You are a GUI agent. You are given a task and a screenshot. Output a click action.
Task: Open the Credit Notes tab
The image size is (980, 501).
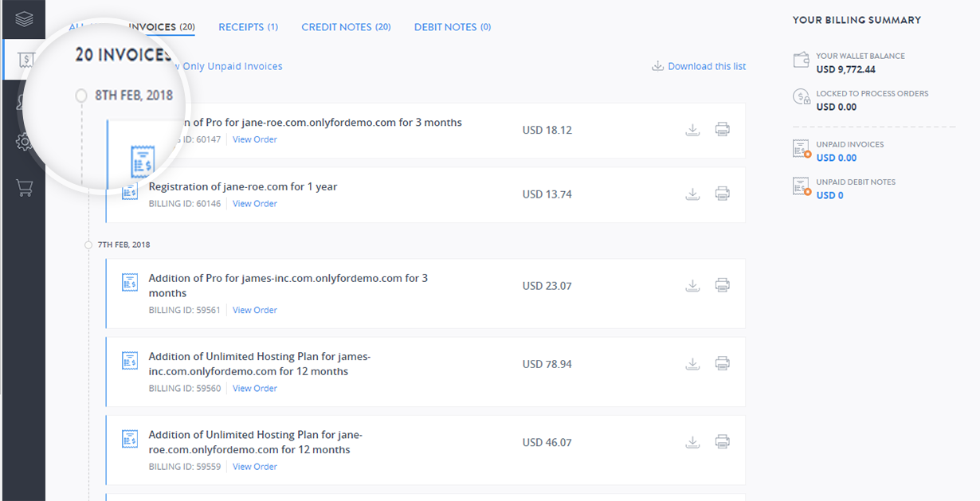click(346, 27)
